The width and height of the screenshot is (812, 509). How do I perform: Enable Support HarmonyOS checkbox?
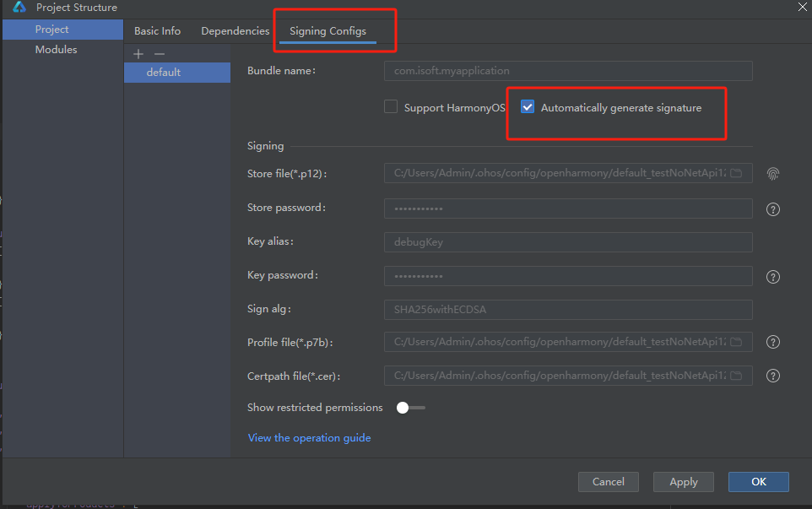point(391,106)
